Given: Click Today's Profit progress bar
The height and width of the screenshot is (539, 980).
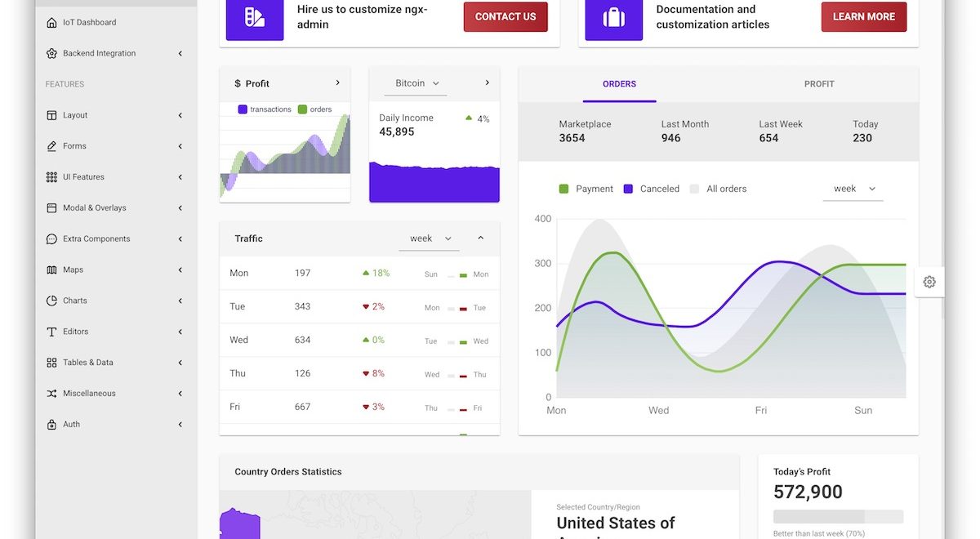Looking at the screenshot, I should [838, 517].
